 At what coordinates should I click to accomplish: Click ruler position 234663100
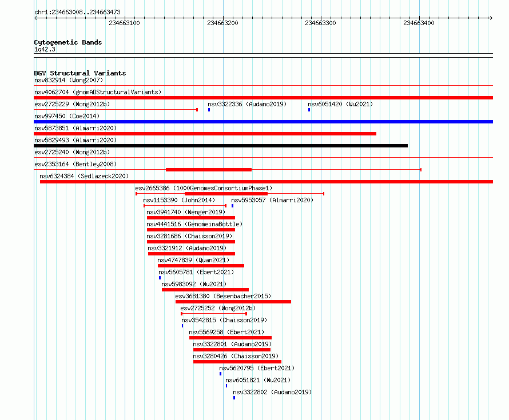(x=124, y=23)
